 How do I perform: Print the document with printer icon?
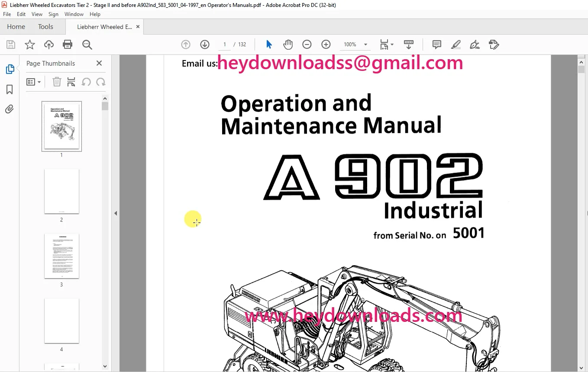click(68, 45)
